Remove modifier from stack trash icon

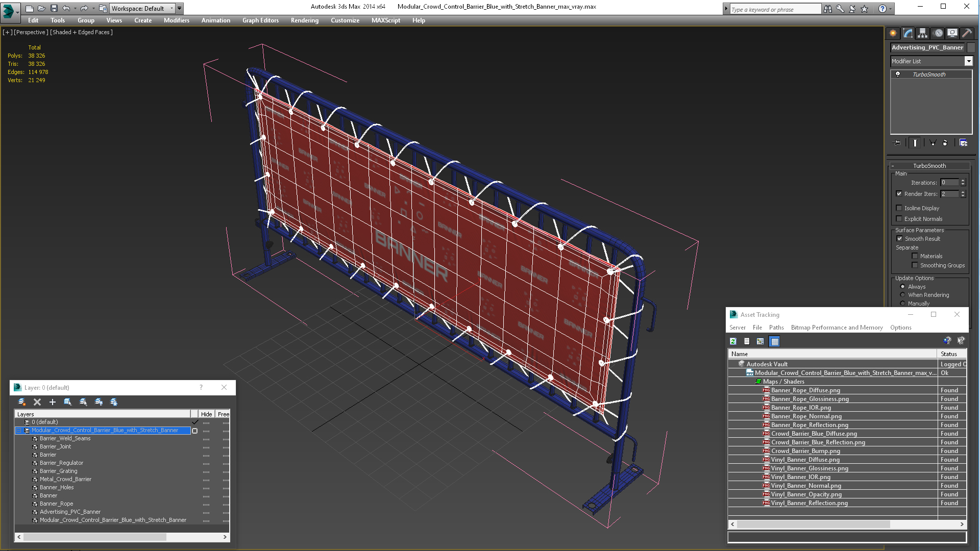945,143
